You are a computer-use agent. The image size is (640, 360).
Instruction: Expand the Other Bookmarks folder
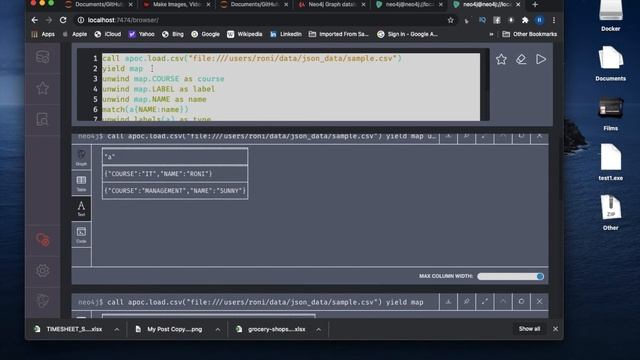click(x=529, y=34)
